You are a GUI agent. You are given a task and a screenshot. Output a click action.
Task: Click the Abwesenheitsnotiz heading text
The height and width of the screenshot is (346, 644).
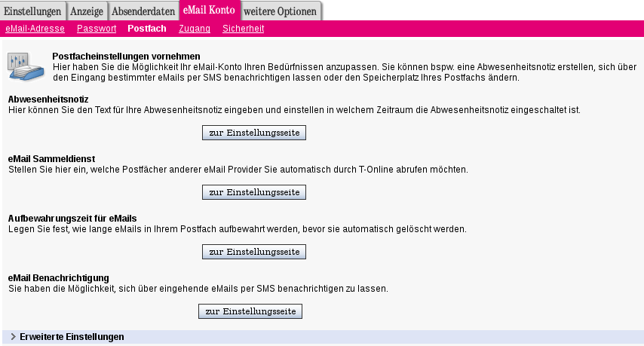coord(48,100)
